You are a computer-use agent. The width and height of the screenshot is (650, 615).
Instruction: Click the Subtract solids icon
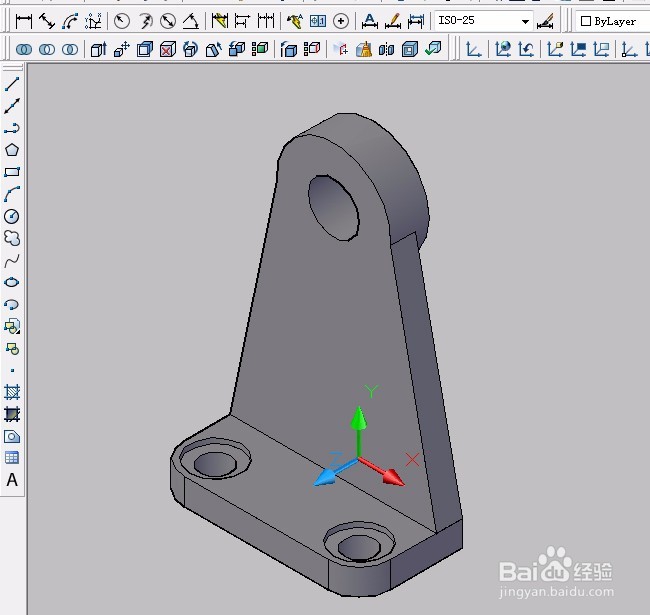(x=47, y=50)
